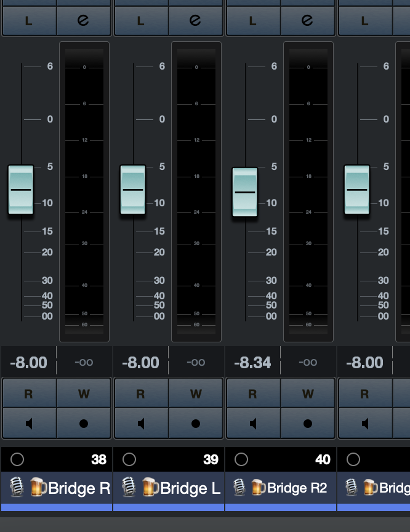Click Bridge L blue color strip
Viewport: 410px width, 532px height.
[169, 507]
